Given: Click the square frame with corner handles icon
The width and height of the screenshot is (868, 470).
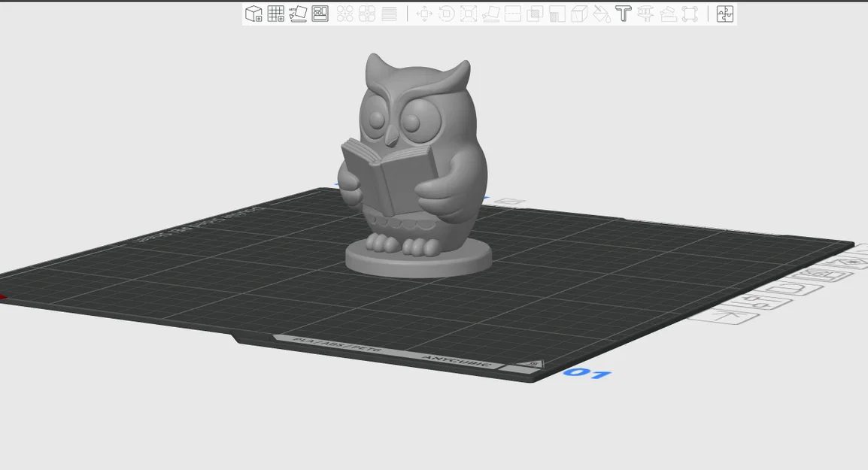Looking at the screenshot, I should pos(690,14).
